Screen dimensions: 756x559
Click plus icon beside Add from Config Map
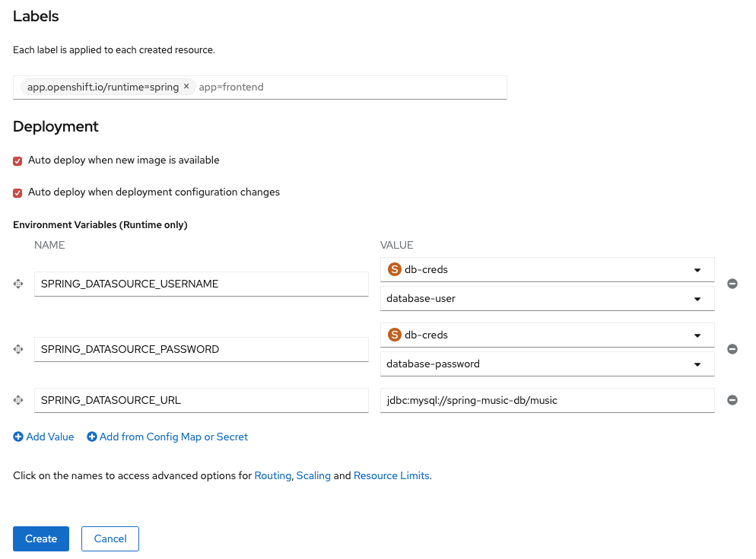92,437
